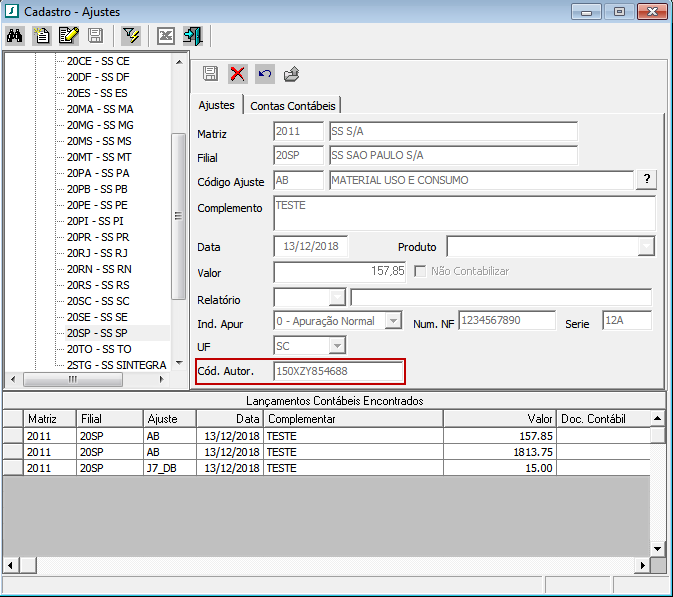Click the red X delete icon

[237, 73]
